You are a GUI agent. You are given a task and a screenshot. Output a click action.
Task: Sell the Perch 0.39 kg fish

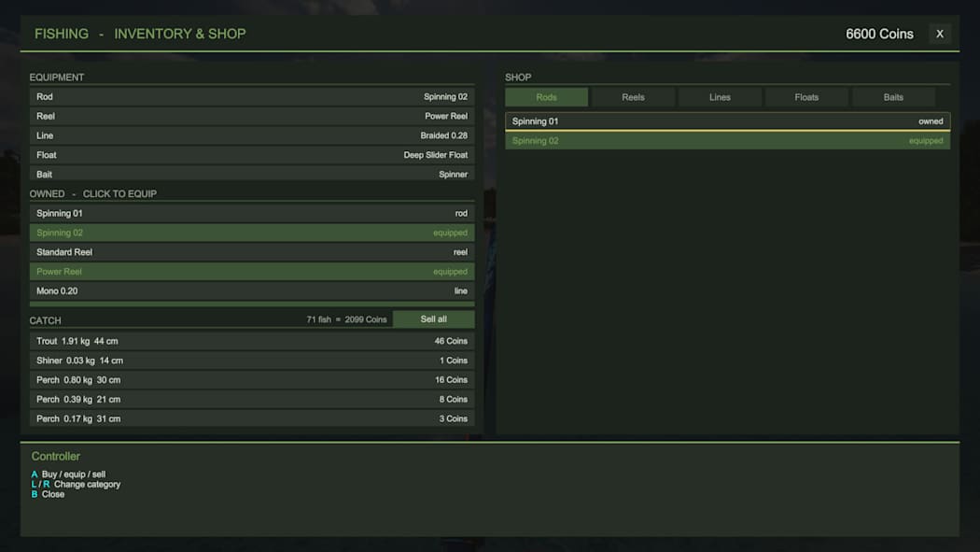(252, 399)
